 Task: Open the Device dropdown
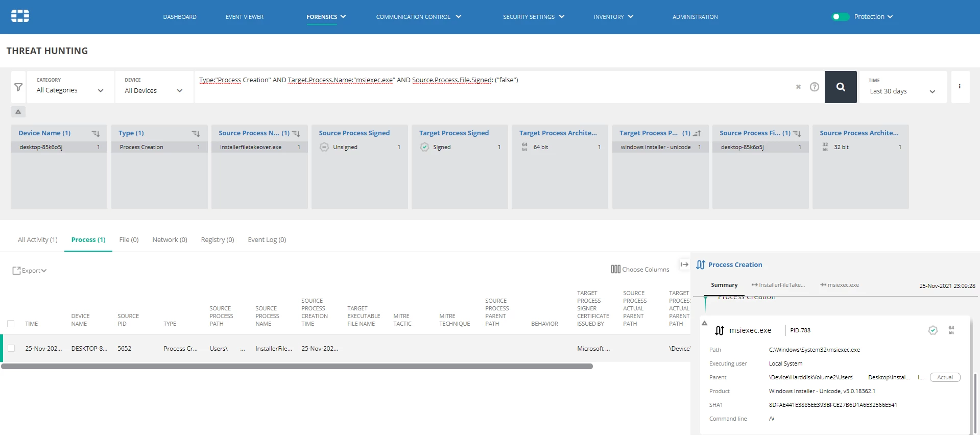tap(154, 87)
